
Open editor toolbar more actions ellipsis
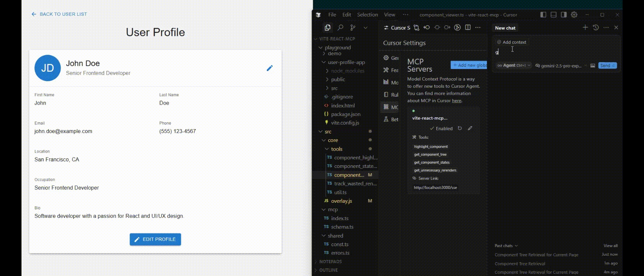[x=478, y=28]
